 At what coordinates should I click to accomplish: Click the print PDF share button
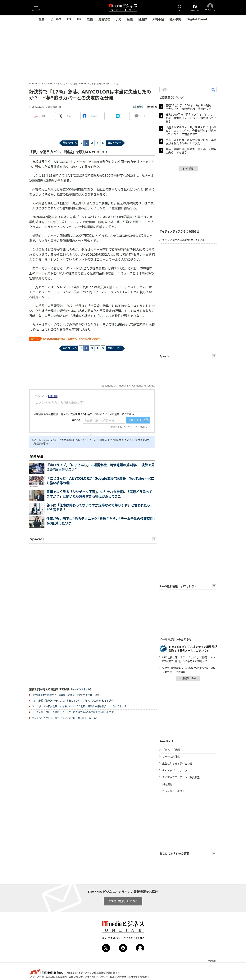pyautogui.click(x=41, y=116)
